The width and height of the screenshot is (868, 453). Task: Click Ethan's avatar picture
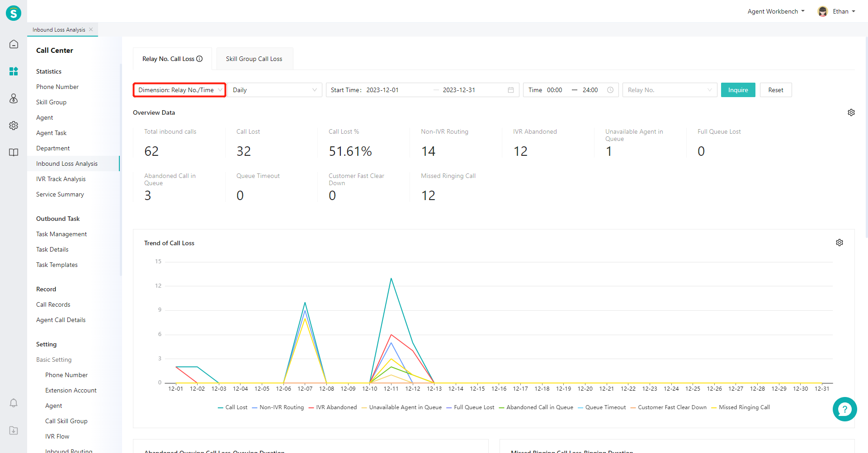pyautogui.click(x=823, y=11)
